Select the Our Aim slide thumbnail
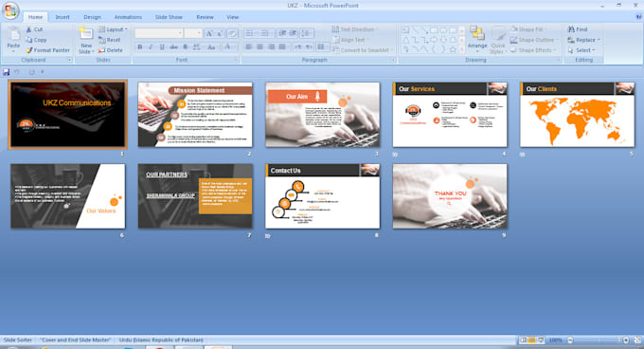Viewport: 644px width, 349px height. coord(322,115)
